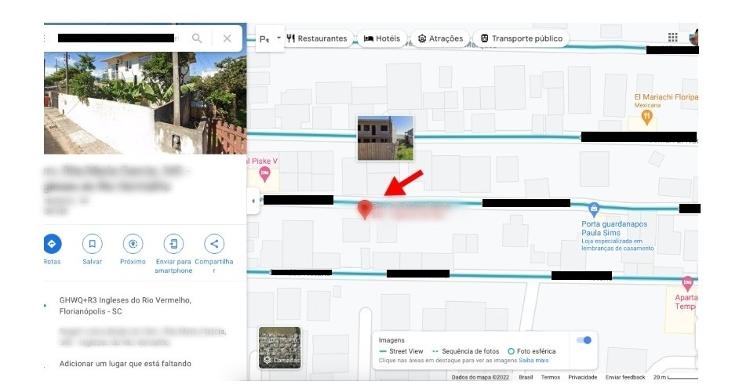Select El Mariachi Floripa restaurant marker

(646, 116)
